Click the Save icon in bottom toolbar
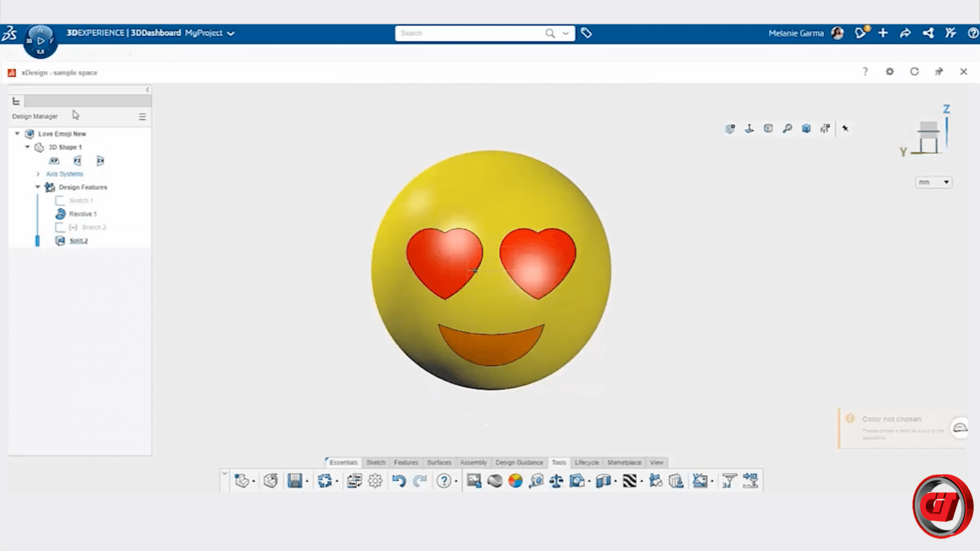Viewport: 980px width, 551px height. pyautogui.click(x=294, y=481)
